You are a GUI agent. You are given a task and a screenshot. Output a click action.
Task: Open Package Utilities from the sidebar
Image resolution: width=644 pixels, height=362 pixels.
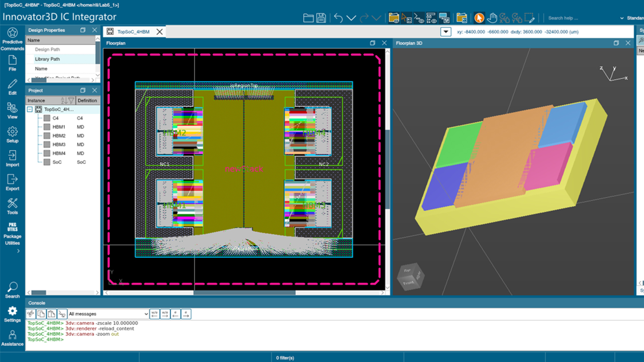click(12, 232)
